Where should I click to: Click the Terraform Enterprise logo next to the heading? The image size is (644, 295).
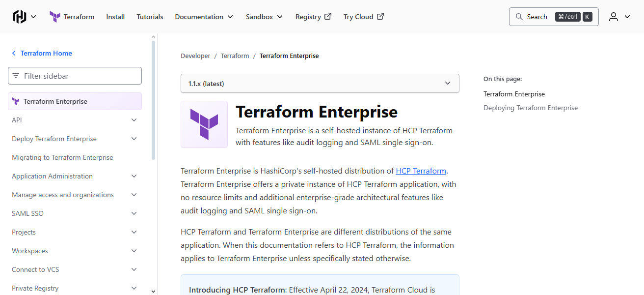coord(204,124)
